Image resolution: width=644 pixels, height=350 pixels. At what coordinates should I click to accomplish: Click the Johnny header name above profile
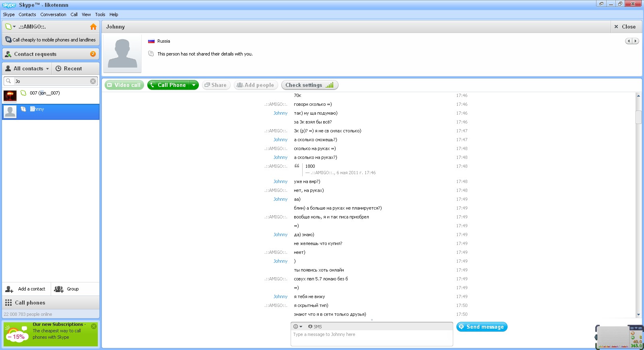click(x=116, y=27)
